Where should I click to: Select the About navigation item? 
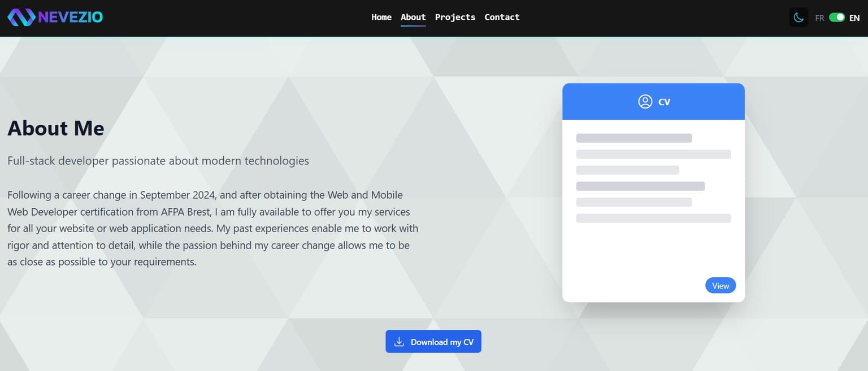click(x=413, y=17)
